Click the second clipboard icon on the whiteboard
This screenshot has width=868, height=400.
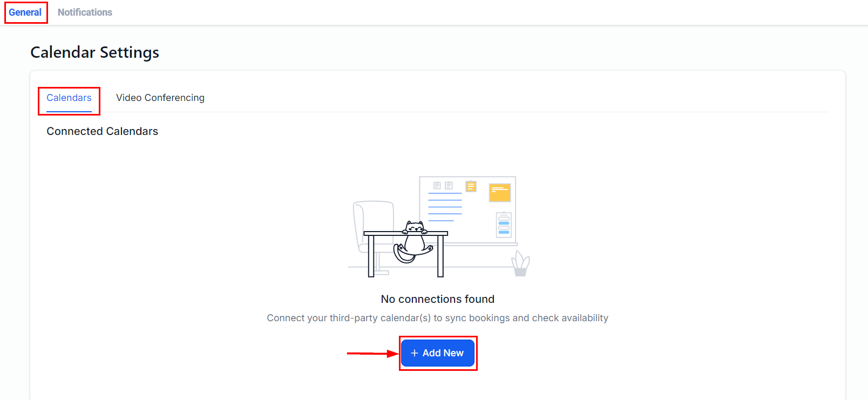click(449, 186)
